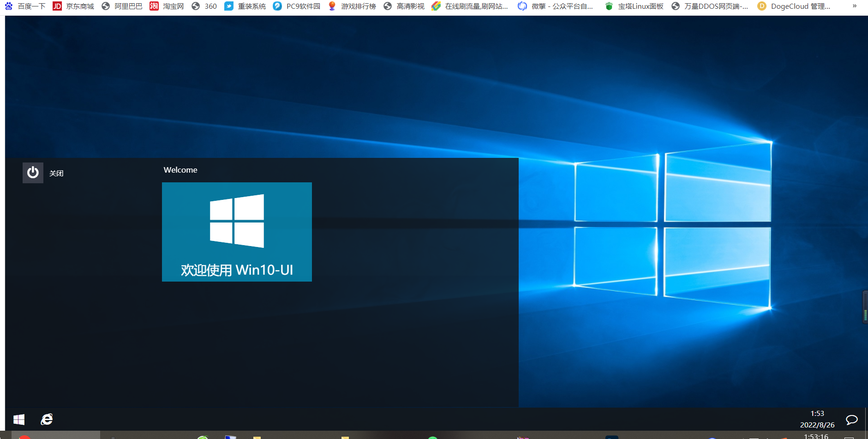Click the blue bird icon for 重装系统

pos(229,6)
